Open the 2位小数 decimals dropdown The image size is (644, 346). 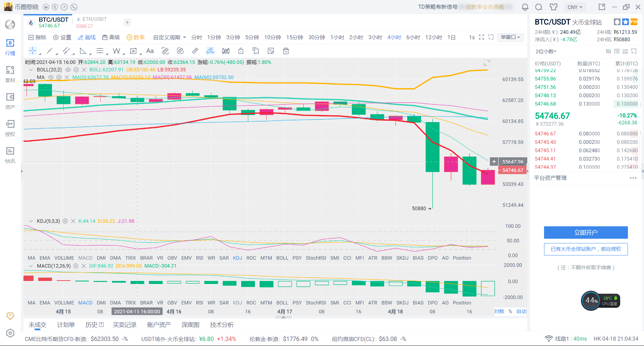tap(546, 51)
